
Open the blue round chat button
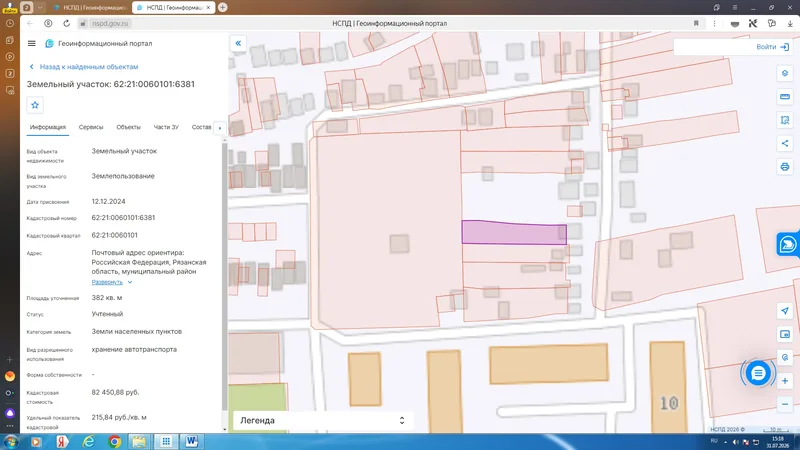tap(758, 373)
